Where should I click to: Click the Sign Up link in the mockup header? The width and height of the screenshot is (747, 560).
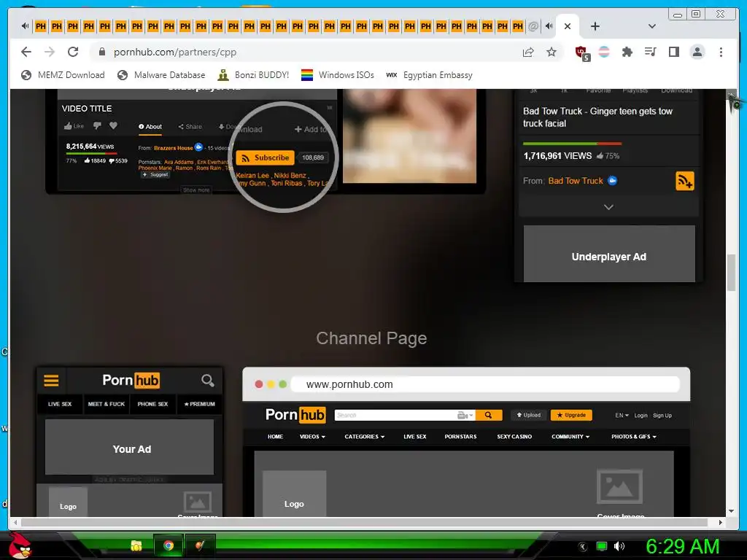tap(662, 415)
